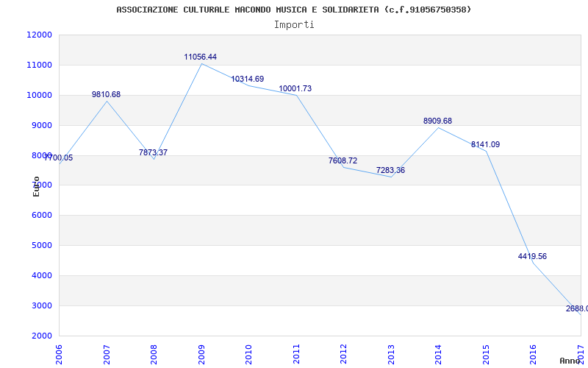
Task: Select the data label 9810.68
Action: [106, 95]
